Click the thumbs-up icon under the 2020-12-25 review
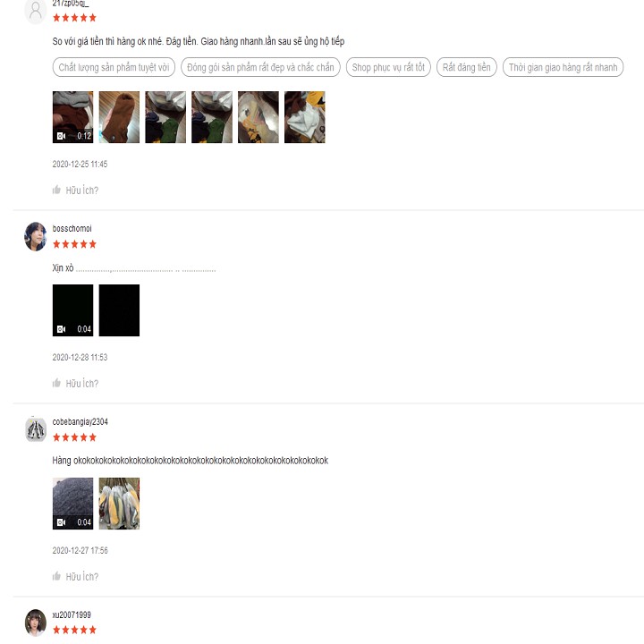This screenshot has height=644, width=644. coord(56,190)
